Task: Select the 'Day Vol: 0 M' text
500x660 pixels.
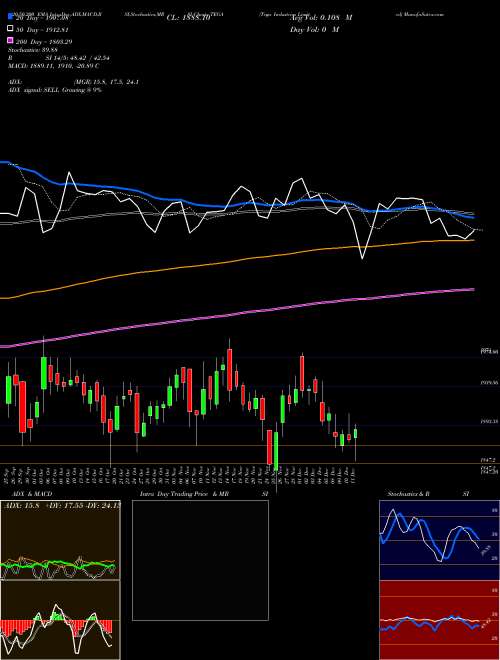Action: [314, 29]
